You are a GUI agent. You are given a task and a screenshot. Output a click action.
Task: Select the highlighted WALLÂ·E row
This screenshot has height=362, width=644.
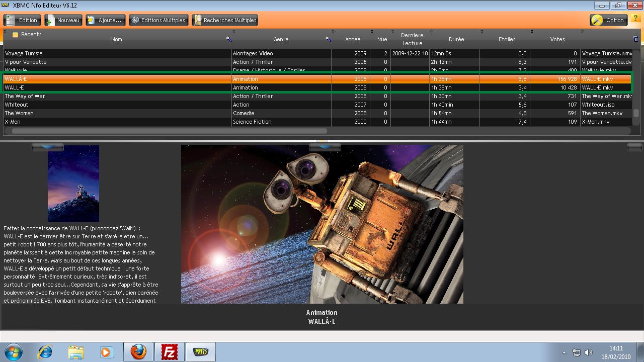[318, 79]
